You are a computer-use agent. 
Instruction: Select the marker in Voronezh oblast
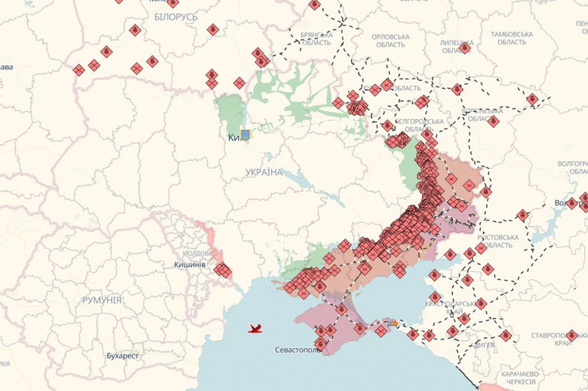click(493, 121)
